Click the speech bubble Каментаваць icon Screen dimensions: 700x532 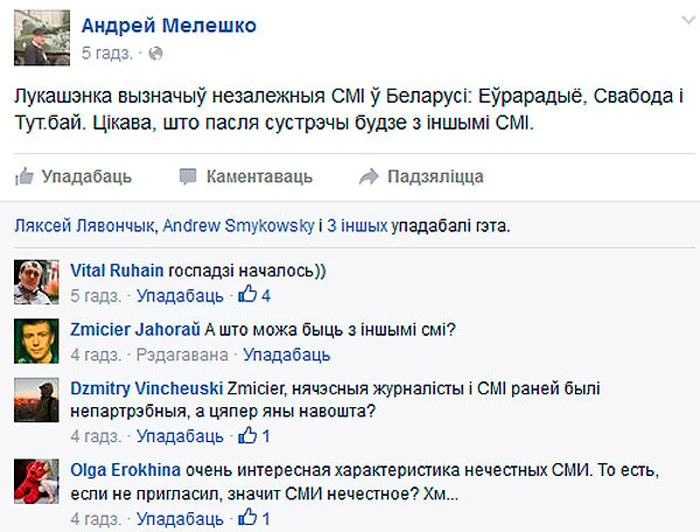click(188, 177)
